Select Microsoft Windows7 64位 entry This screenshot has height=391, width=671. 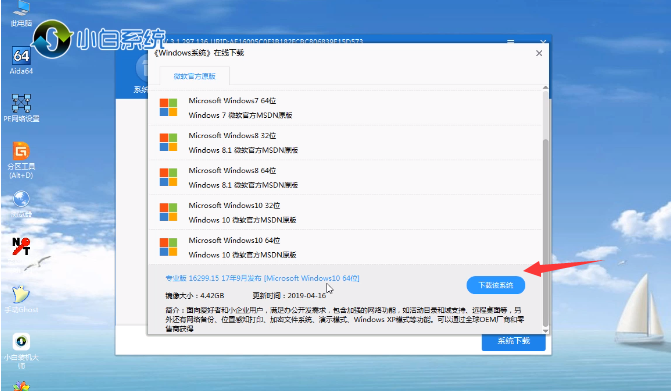(345, 108)
